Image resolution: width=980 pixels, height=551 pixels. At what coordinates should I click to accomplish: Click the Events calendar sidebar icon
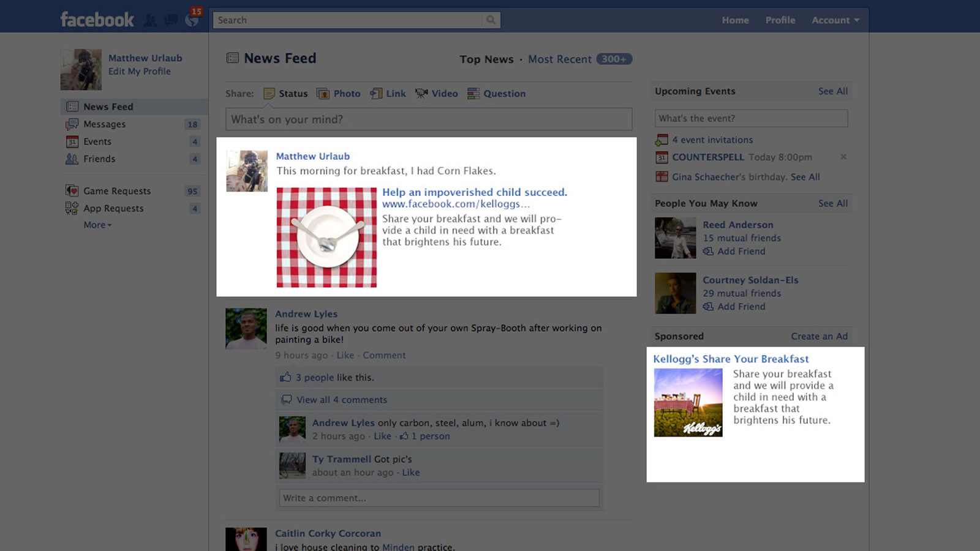point(72,141)
